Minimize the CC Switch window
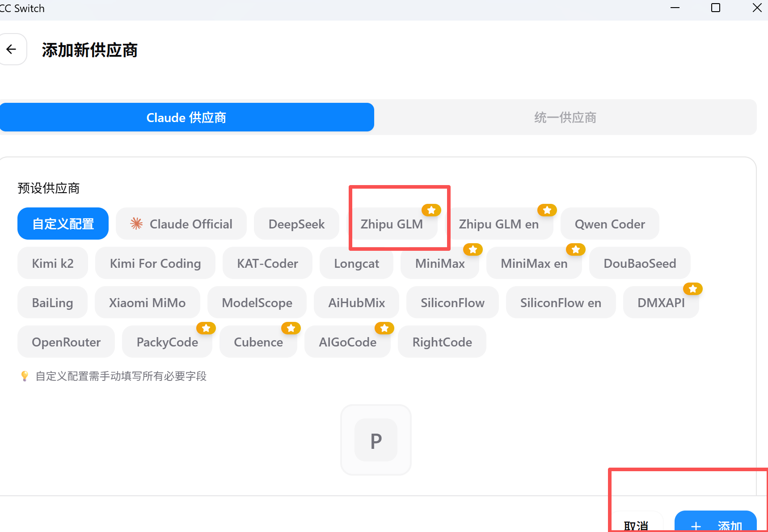This screenshot has height=532, width=768. click(675, 8)
